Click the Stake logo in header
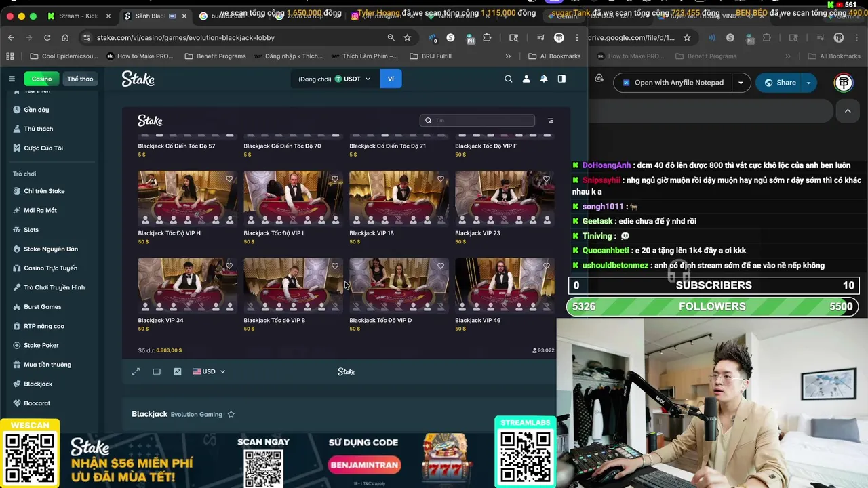Screen dimensions: 868x488 138,79
